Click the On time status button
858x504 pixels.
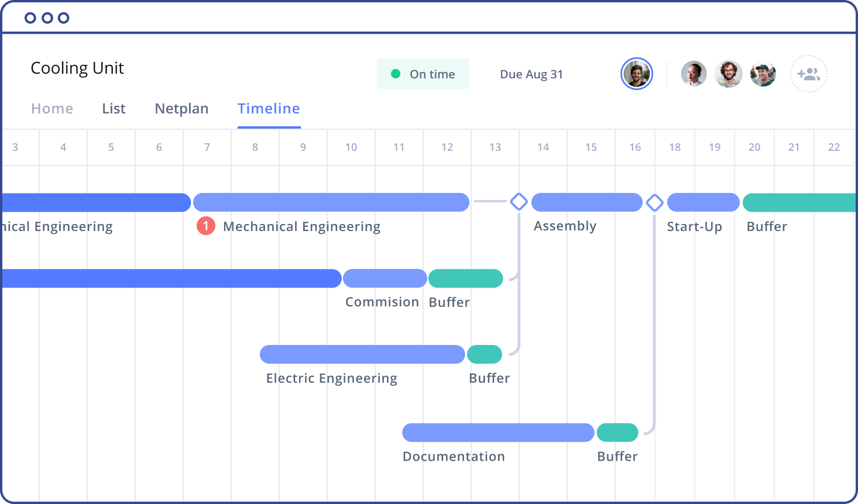pos(423,74)
